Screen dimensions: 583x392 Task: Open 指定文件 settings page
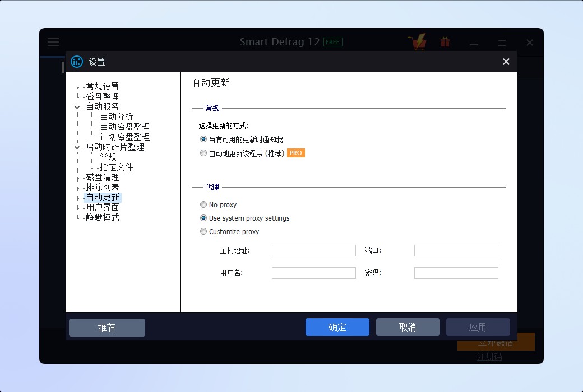(117, 167)
